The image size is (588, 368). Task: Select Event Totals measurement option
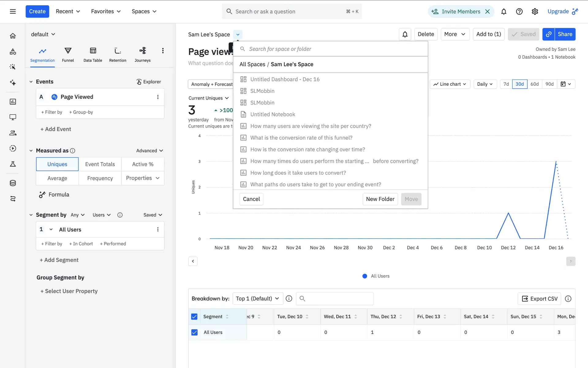coord(100,164)
